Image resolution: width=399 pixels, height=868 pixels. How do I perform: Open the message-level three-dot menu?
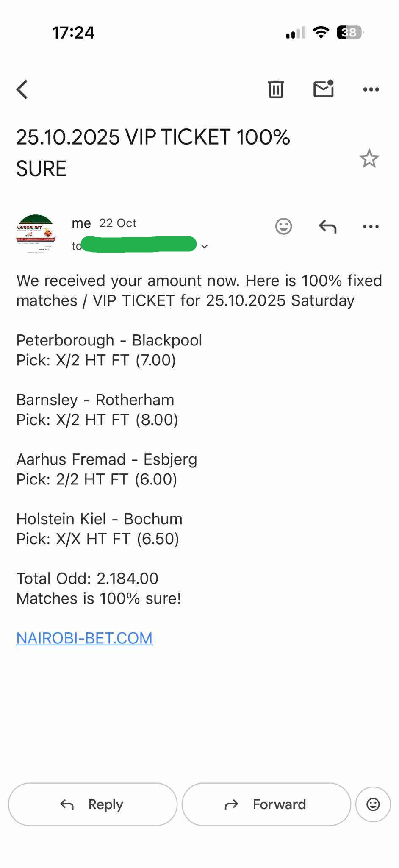coord(371,226)
